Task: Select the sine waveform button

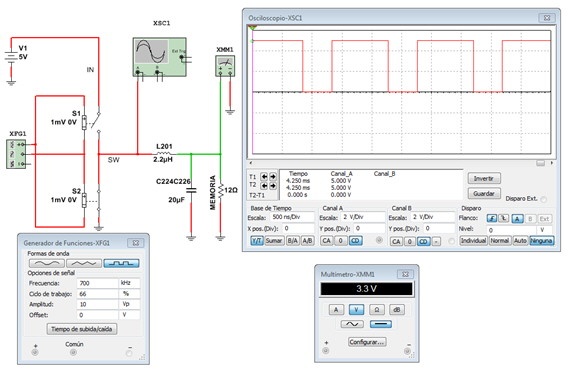Action: (47, 263)
